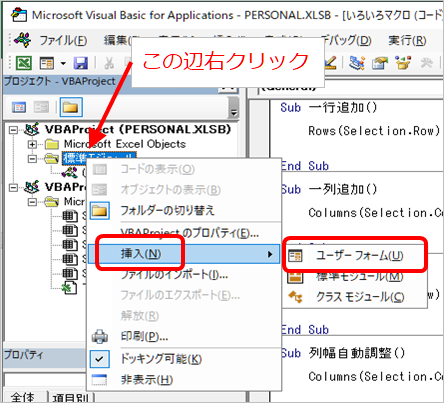Viewport: 444px width, 403px height.
Task: Collapse the VBAProject (PERSONAL.XLSB) tree node
Action: [13, 130]
